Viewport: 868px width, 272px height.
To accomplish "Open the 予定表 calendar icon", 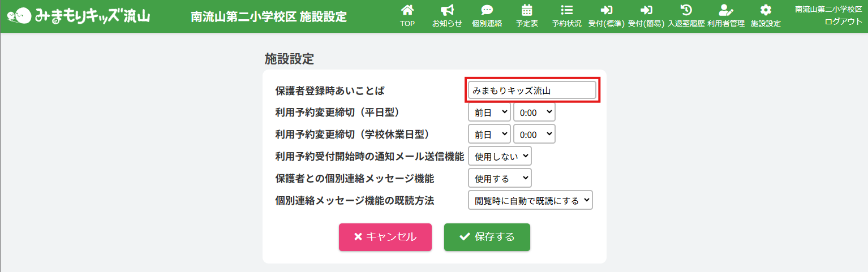I will (x=527, y=10).
